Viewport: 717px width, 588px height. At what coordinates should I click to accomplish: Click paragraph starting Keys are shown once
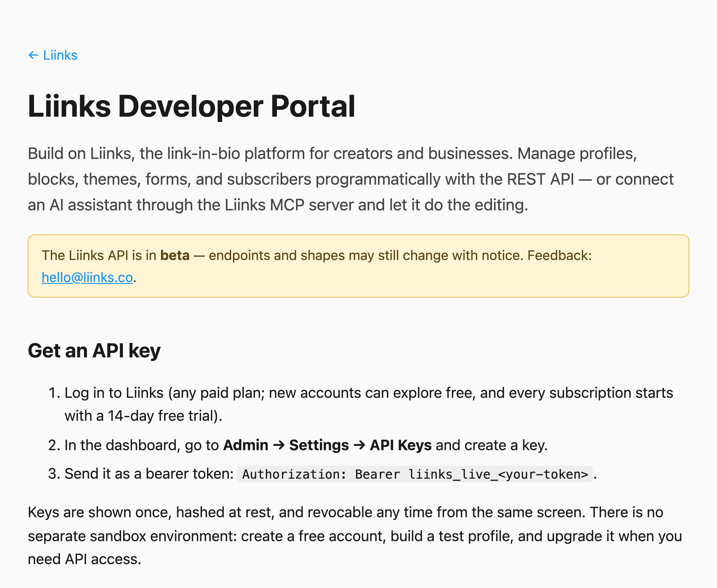pyautogui.click(x=355, y=536)
